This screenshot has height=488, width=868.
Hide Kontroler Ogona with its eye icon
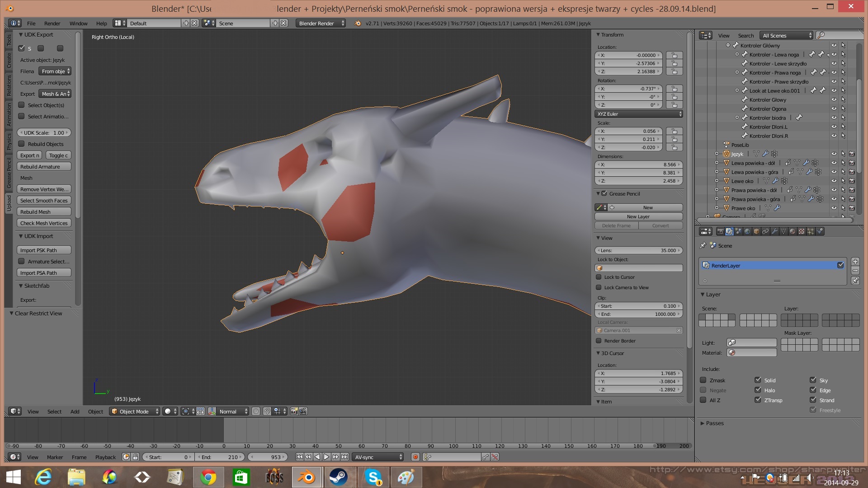click(x=834, y=109)
